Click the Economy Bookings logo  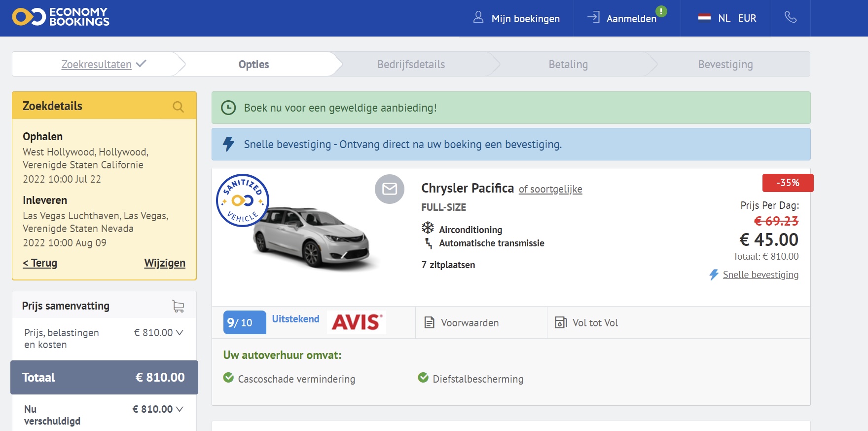pos(61,17)
